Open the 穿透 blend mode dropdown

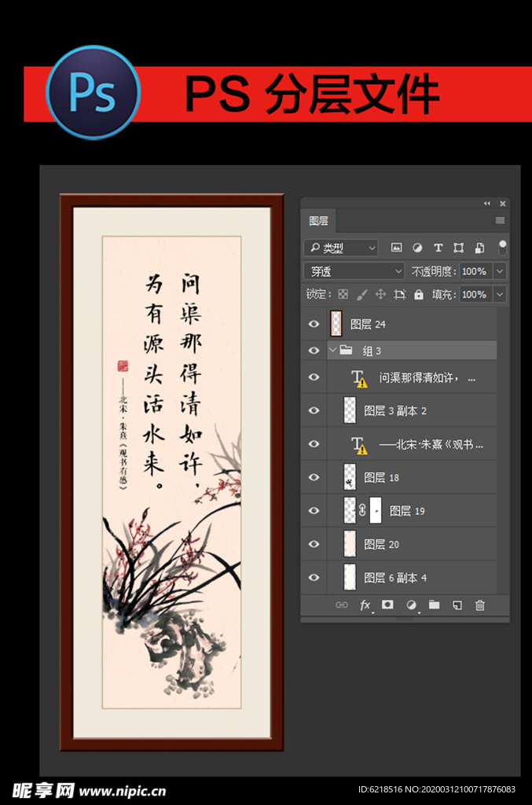pos(354,271)
